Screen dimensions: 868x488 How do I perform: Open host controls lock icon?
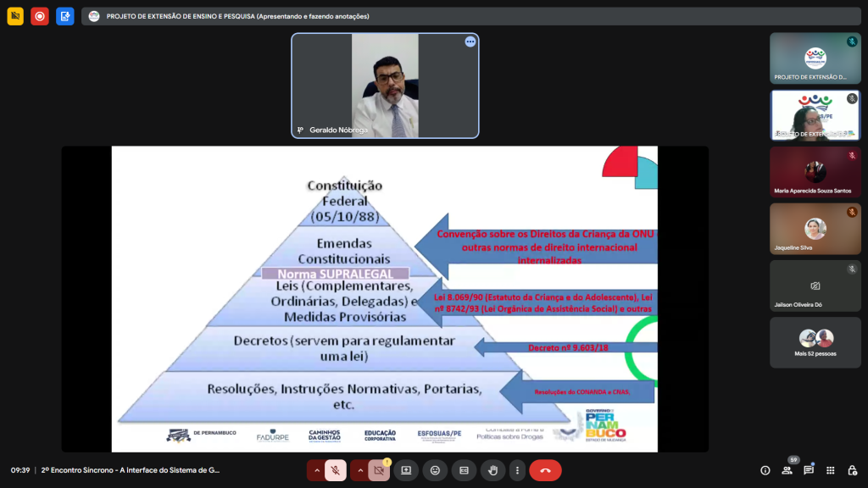pyautogui.click(x=852, y=470)
